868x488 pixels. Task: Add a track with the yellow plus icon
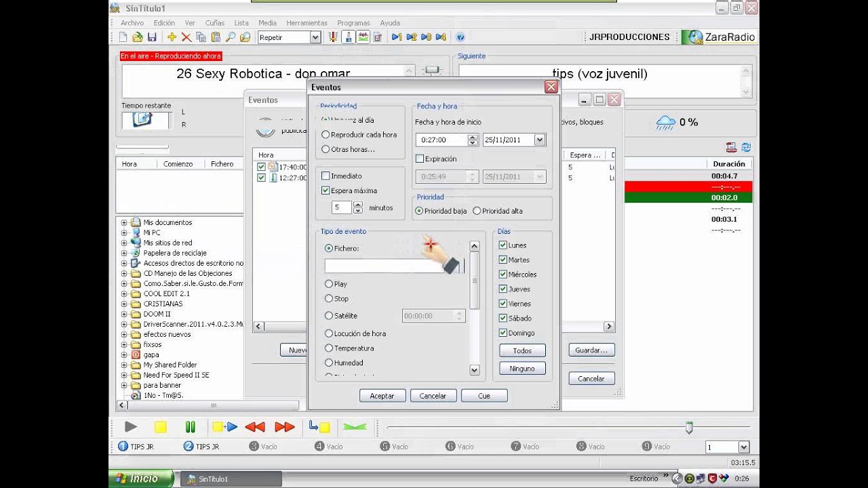point(172,37)
